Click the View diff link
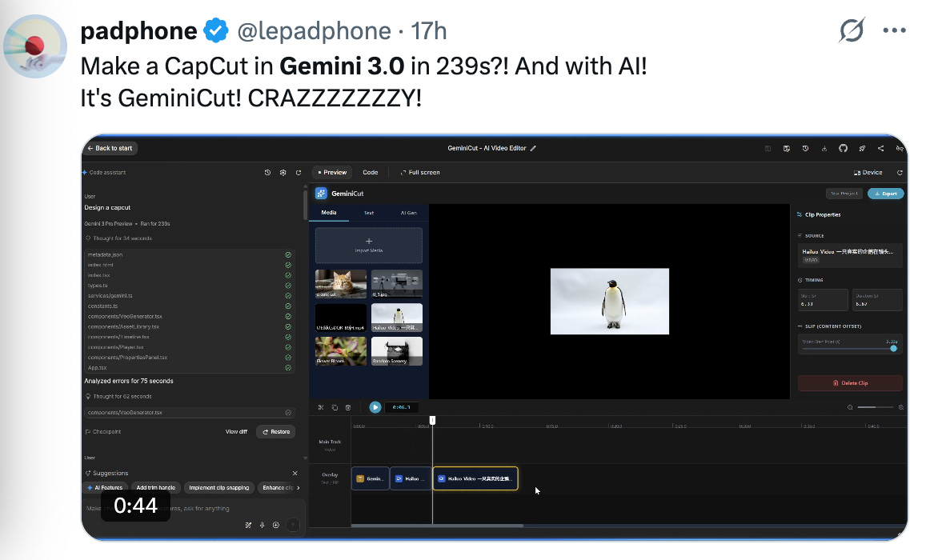 pos(236,431)
